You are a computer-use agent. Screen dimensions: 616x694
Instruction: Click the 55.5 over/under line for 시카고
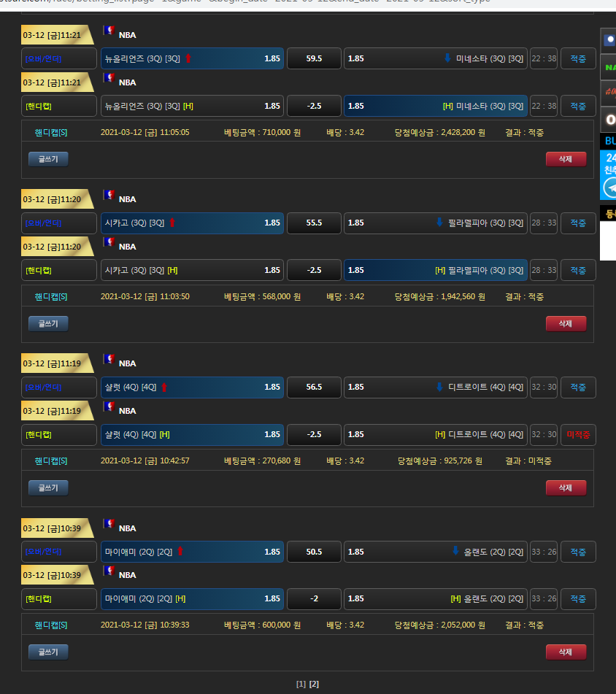pyautogui.click(x=314, y=223)
